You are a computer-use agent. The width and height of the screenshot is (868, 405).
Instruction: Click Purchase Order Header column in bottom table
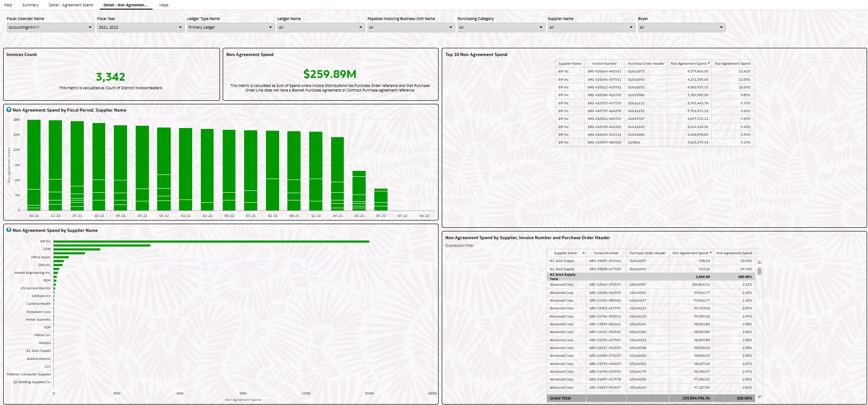click(648, 253)
